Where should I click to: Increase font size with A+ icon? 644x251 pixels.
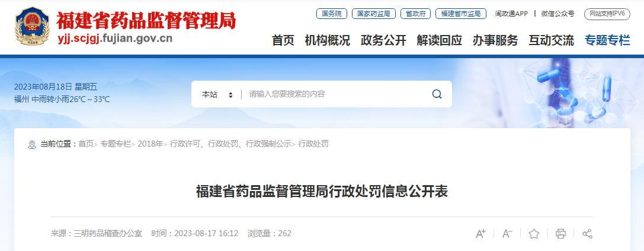[480, 234]
